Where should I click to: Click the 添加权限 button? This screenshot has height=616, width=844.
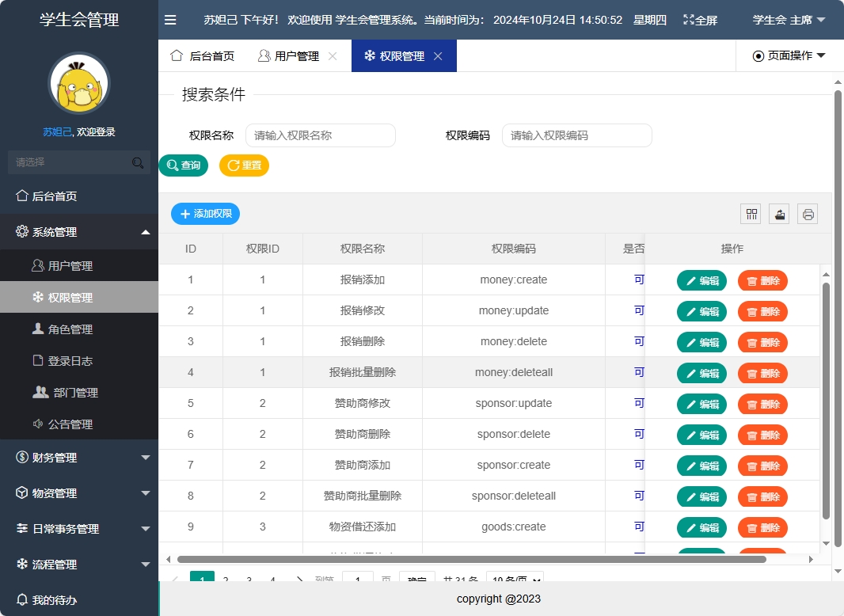[x=205, y=213]
